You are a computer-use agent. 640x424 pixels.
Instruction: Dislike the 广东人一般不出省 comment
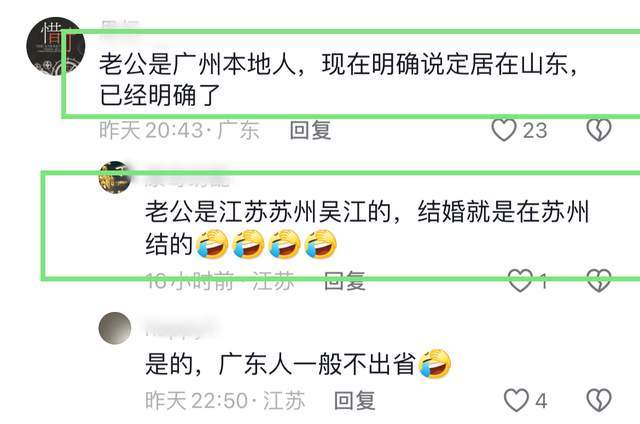(x=599, y=400)
